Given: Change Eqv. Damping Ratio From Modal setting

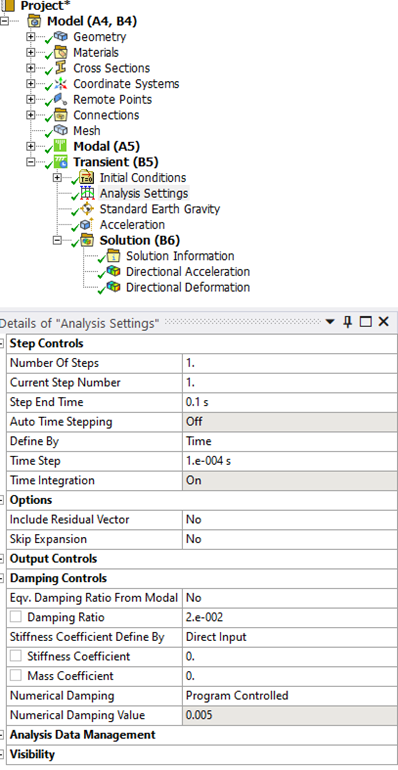Looking at the screenshot, I should pyautogui.click(x=289, y=598).
